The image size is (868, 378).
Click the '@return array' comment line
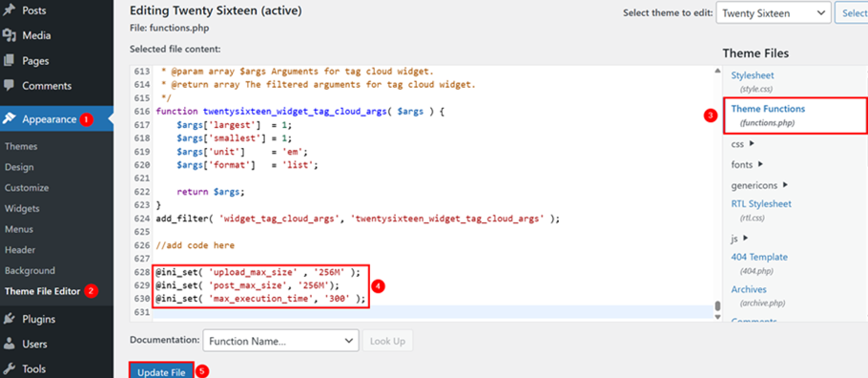click(319, 85)
